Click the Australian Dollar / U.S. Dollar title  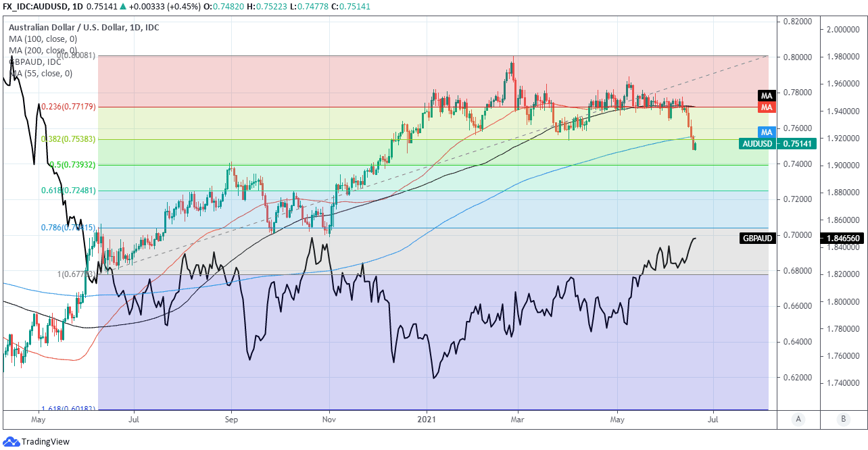click(84, 28)
